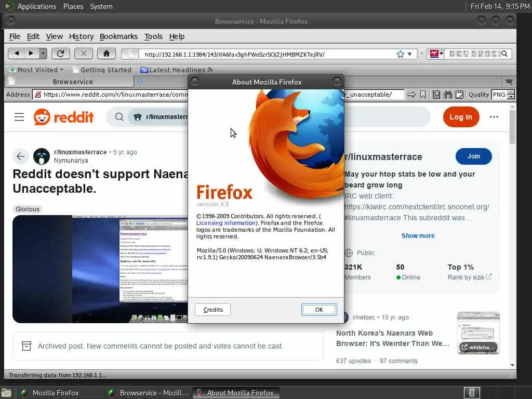Open the Most Visited bookmarks folder
532x399 pixels.
[36, 70]
